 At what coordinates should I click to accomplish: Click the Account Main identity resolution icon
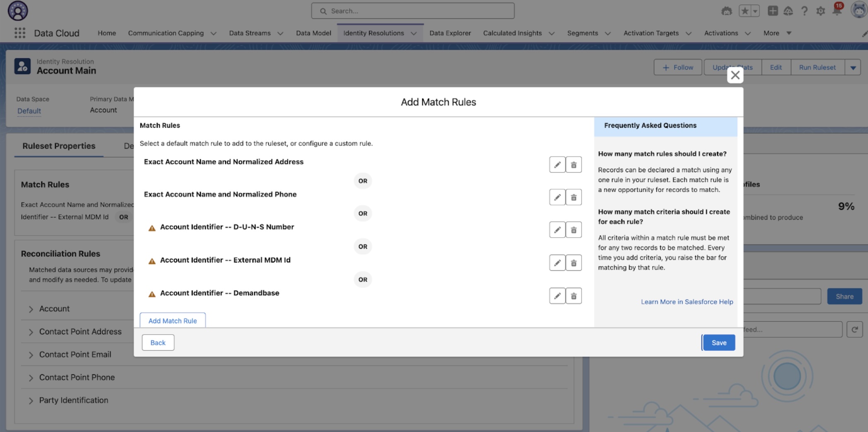22,66
